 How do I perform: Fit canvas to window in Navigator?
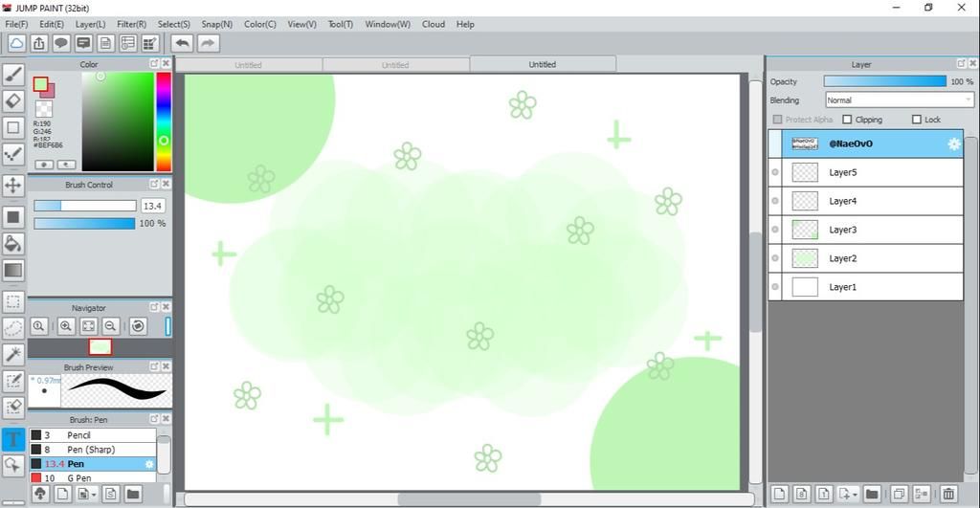point(89,326)
